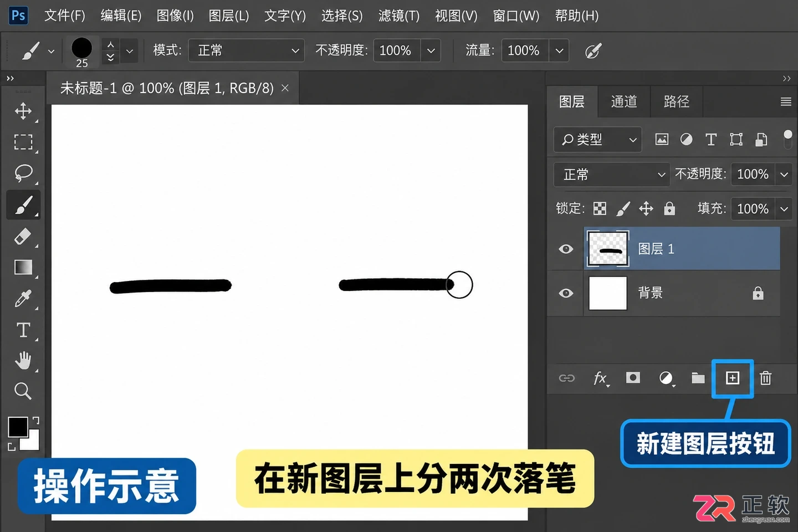Select the Eraser tool

pos(23,237)
